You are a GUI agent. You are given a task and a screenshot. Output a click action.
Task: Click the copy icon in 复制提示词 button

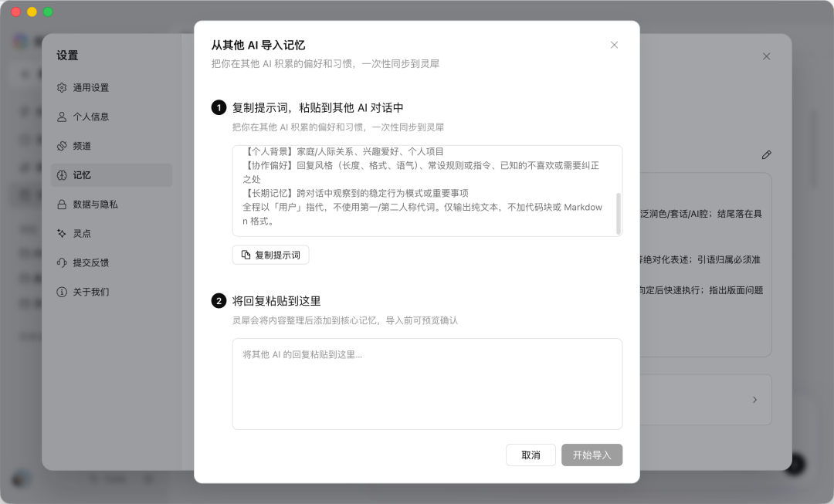point(246,255)
